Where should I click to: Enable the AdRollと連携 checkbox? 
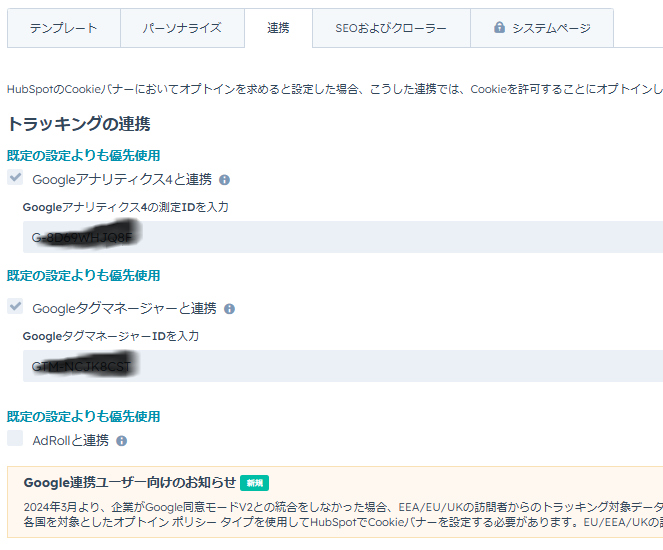pyautogui.click(x=15, y=438)
